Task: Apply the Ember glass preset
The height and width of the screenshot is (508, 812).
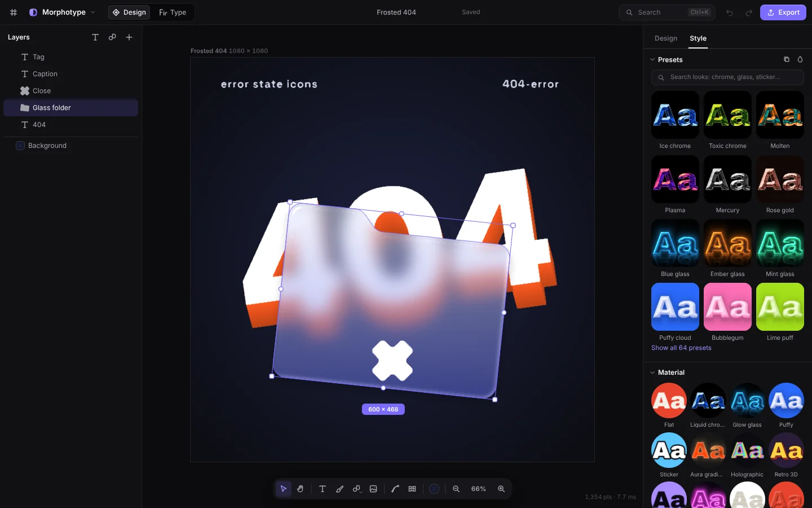Action: click(727, 243)
